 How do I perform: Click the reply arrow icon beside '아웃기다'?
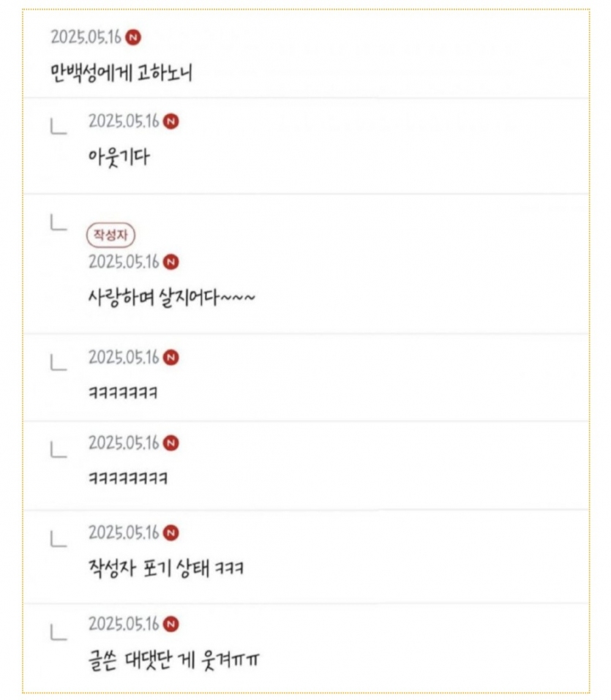(x=59, y=126)
